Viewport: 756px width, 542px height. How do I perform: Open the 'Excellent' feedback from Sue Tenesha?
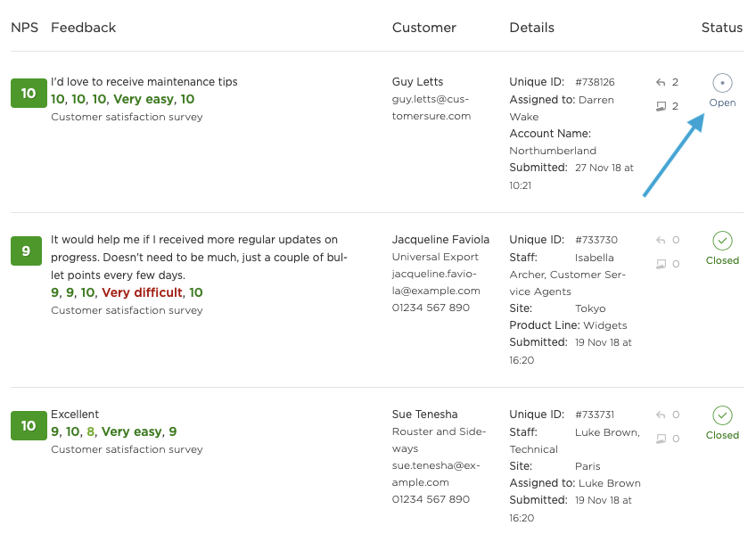point(75,415)
